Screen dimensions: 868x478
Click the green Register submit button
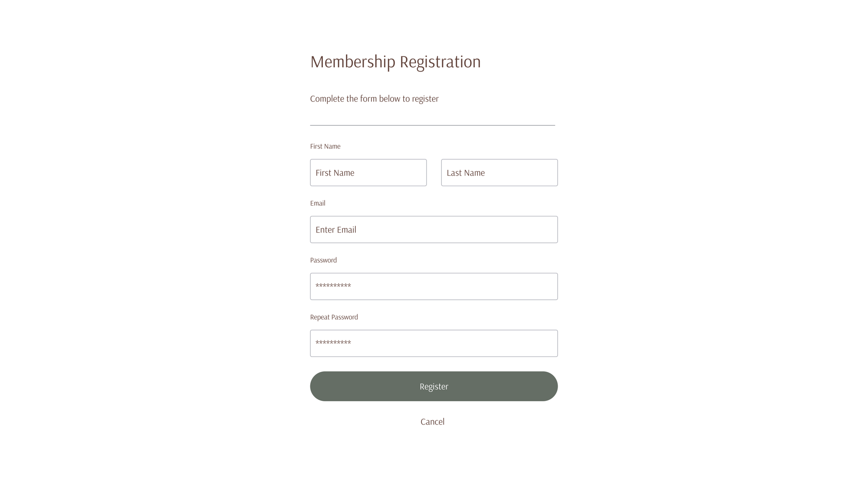click(434, 386)
